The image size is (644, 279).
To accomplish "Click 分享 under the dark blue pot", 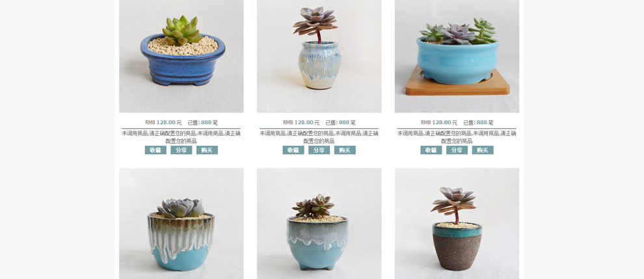I will (x=181, y=150).
